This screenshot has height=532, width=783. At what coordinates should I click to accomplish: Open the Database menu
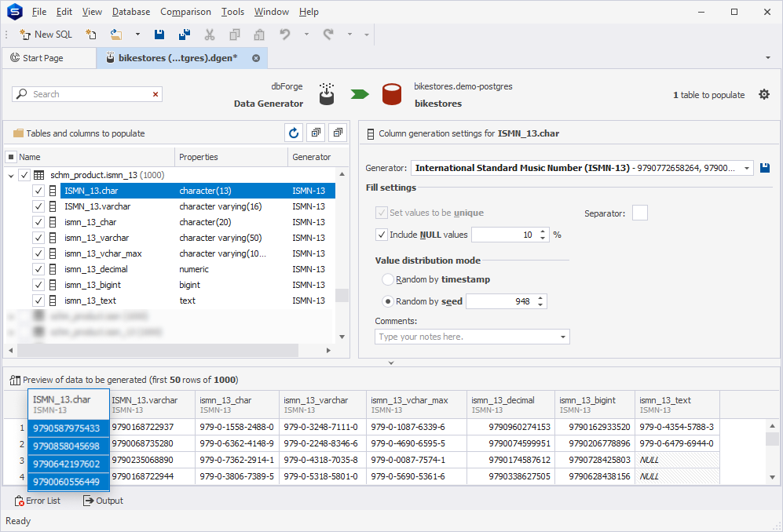point(131,12)
